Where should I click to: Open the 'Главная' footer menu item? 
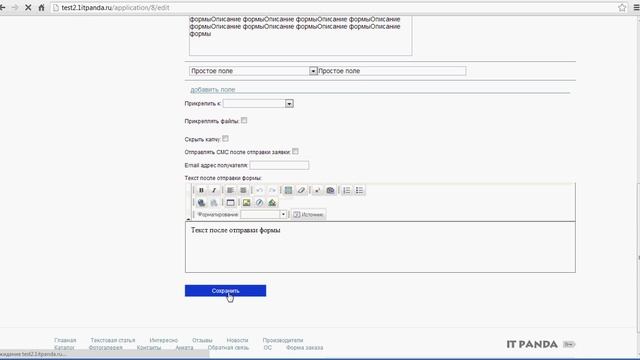pos(65,340)
